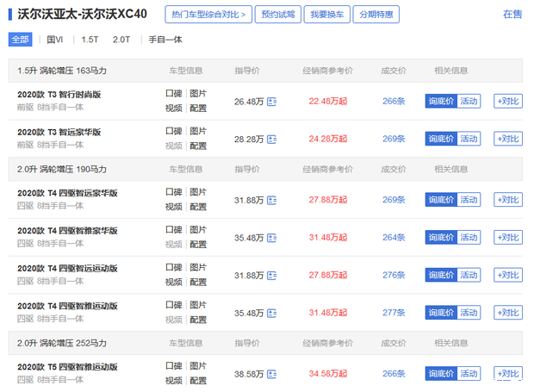Open 2020款 T5 四驱智雅运动版 model link
This screenshot has height=392, width=534.
(67, 367)
